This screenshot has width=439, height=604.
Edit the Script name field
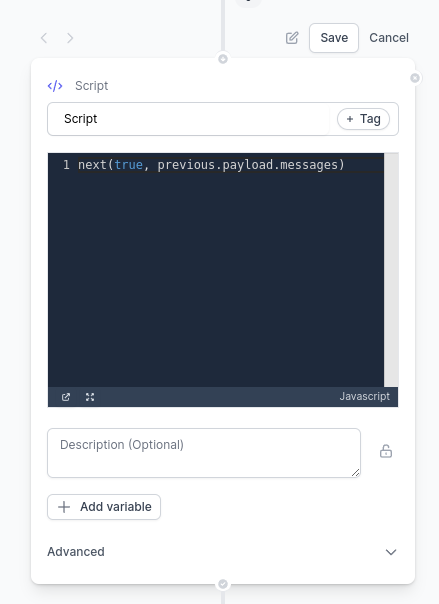pos(189,119)
